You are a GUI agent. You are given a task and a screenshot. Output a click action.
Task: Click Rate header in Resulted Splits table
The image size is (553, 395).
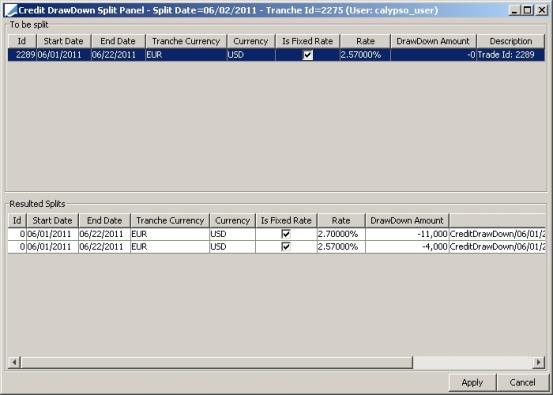coord(341,220)
